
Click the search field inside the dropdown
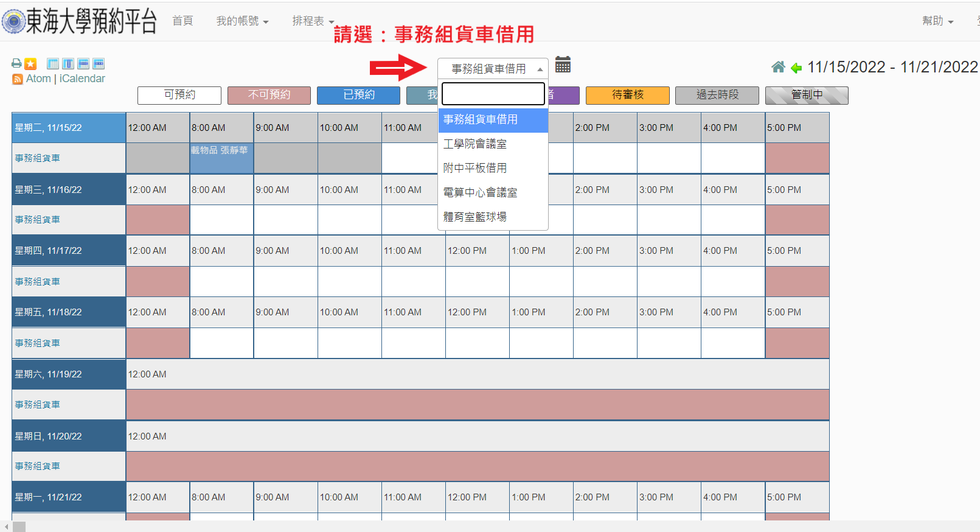pyautogui.click(x=493, y=94)
